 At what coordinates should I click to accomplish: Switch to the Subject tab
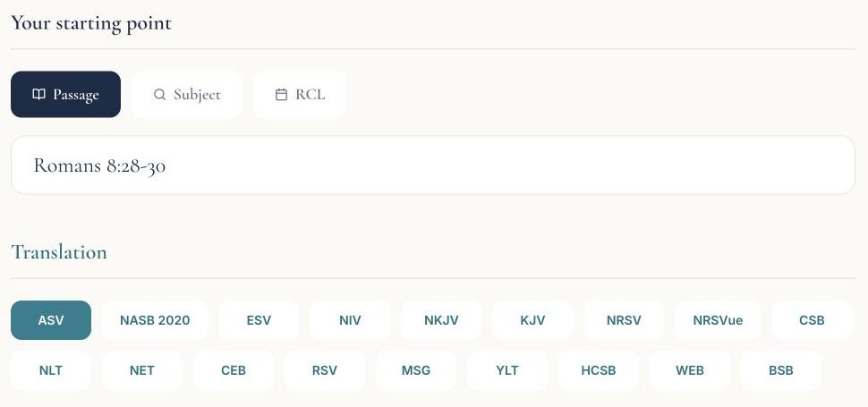coord(186,95)
